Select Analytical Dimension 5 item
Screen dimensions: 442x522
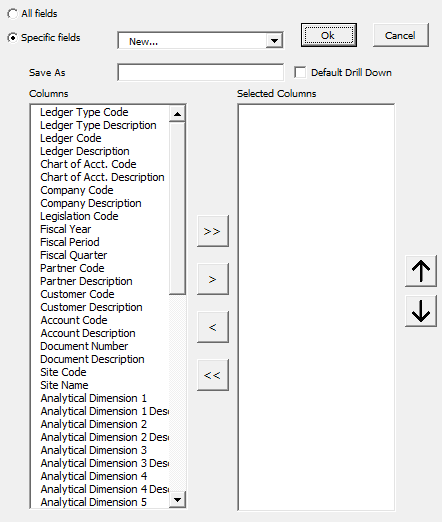(99, 502)
